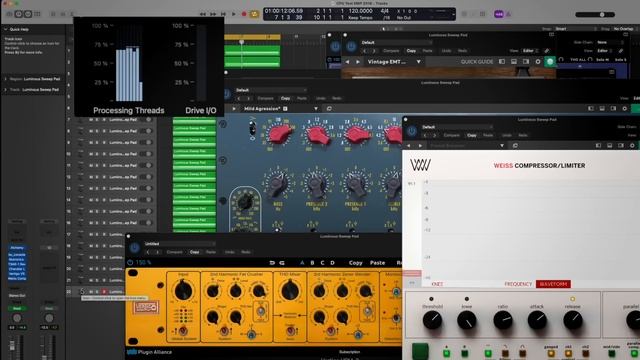Expand the Quick Help section in the inspector
640x360 pixels.
pyautogui.click(x=6, y=29)
